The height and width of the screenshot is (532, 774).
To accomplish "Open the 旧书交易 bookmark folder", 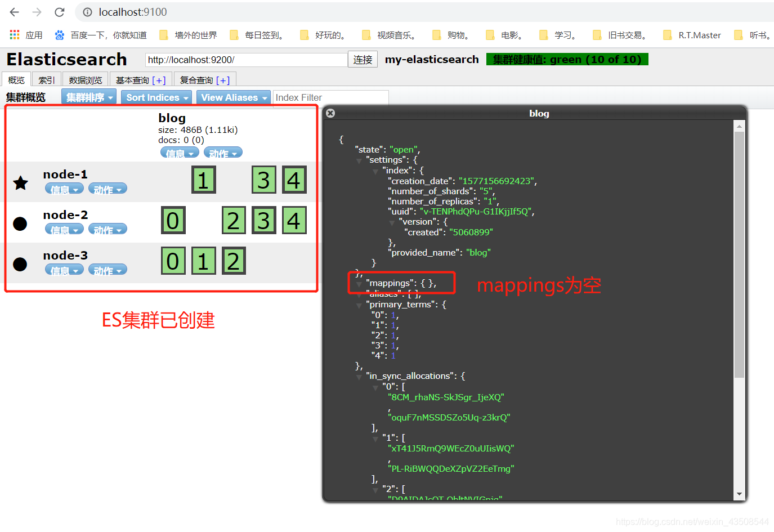I will click(x=621, y=35).
